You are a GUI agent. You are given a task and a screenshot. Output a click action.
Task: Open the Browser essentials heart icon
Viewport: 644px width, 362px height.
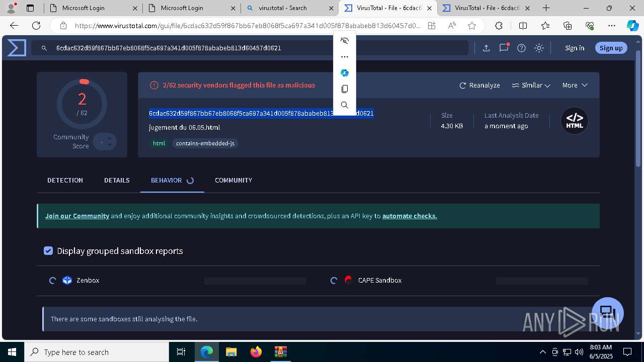[x=590, y=26]
